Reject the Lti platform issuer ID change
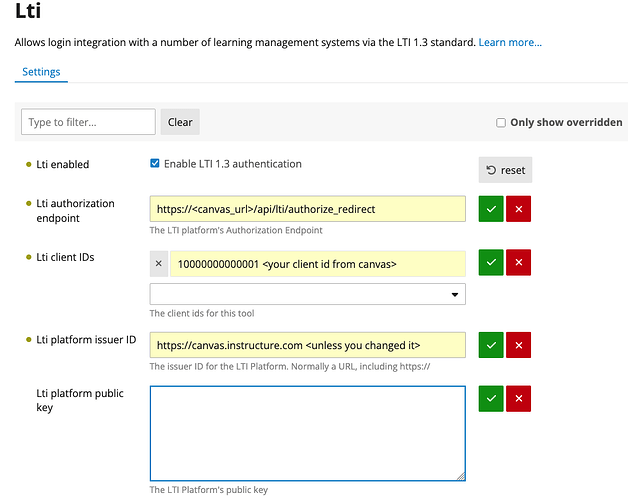628x500 pixels. [x=518, y=345]
